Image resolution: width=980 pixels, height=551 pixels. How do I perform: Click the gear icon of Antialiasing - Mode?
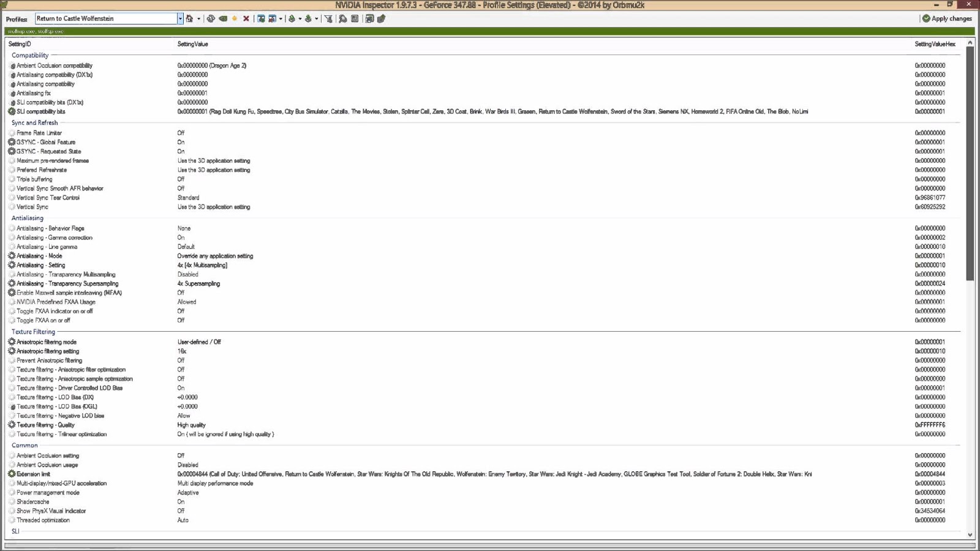(12, 256)
